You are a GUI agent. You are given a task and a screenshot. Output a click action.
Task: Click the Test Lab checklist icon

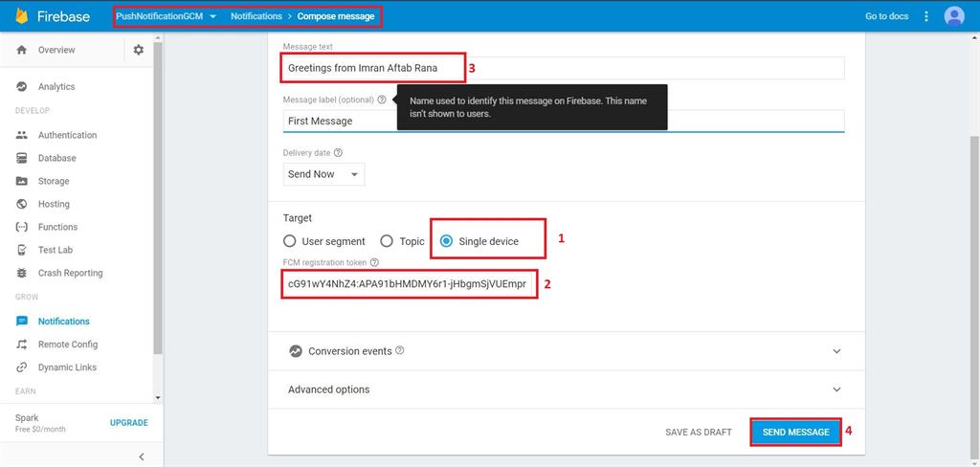pos(22,250)
